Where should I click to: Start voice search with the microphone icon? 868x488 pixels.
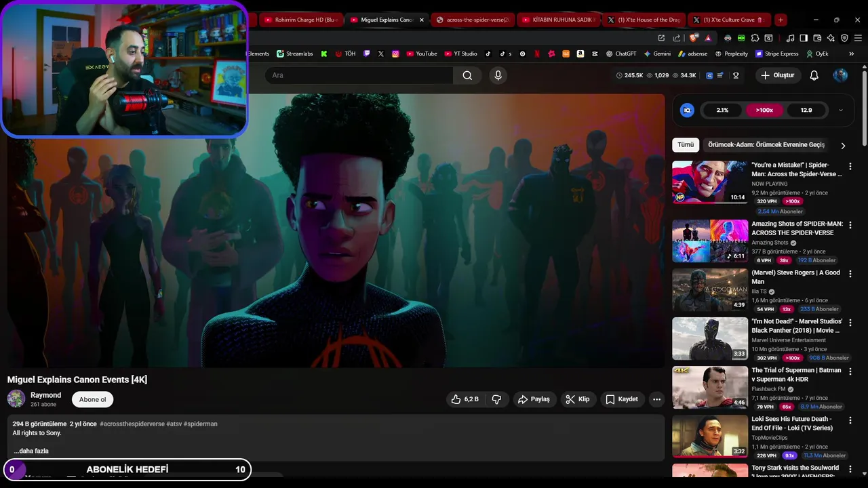click(x=498, y=75)
